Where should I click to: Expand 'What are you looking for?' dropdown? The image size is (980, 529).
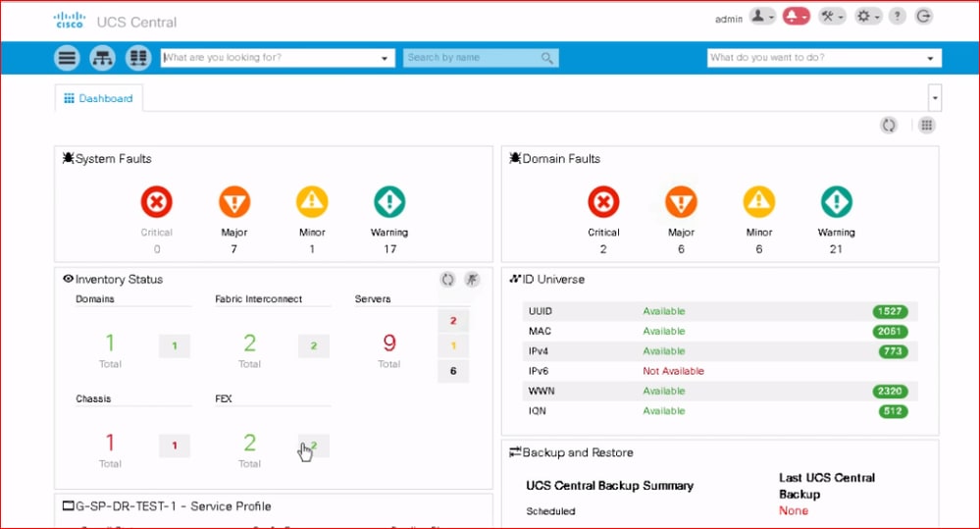pos(385,58)
